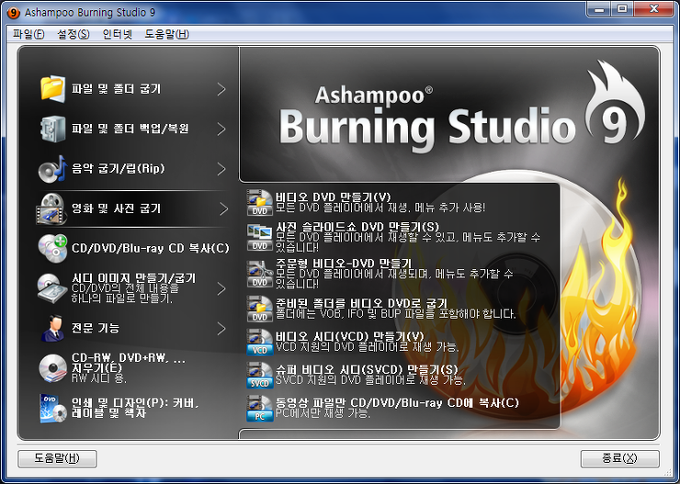Click the DVD icon beside 비디오 DVD 만들기(V)
Viewport: 680px width, 484px height.
click(x=259, y=203)
